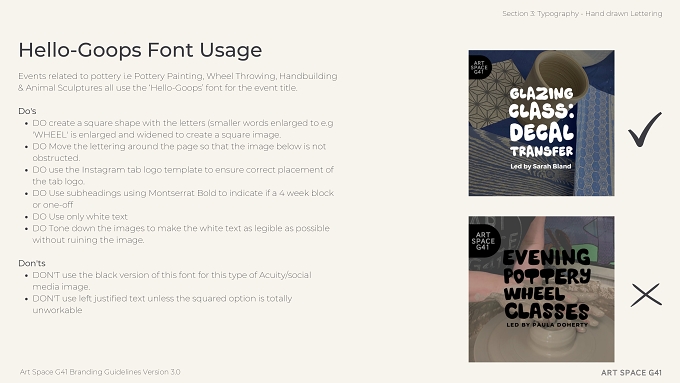680x383 pixels.
Task: Click the Section 3 Typography header text
Action: pos(582,13)
